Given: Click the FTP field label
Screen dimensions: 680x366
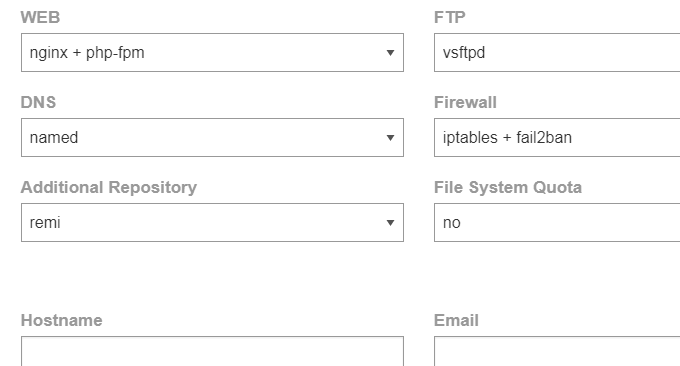Looking at the screenshot, I should click(x=450, y=17).
